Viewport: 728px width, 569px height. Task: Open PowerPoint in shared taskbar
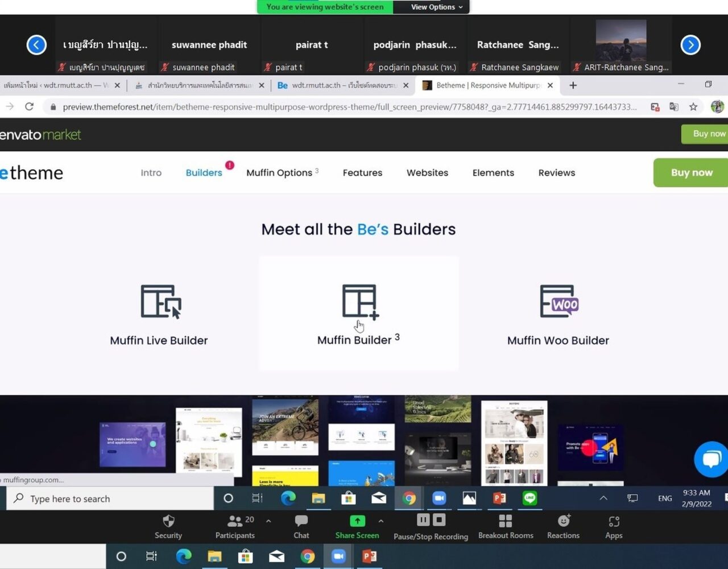coord(499,498)
